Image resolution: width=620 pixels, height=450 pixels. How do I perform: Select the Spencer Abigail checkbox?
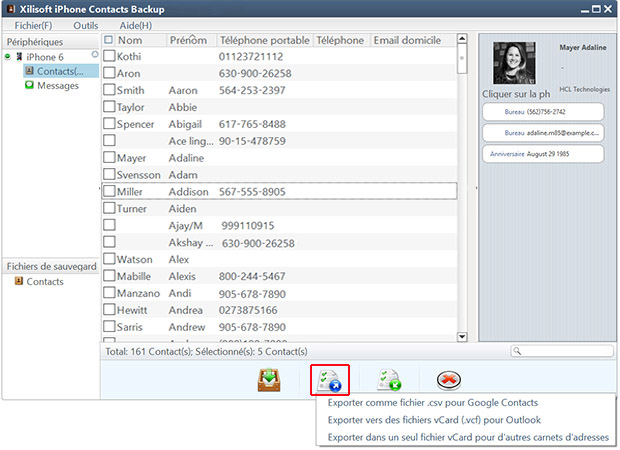pyautogui.click(x=109, y=123)
